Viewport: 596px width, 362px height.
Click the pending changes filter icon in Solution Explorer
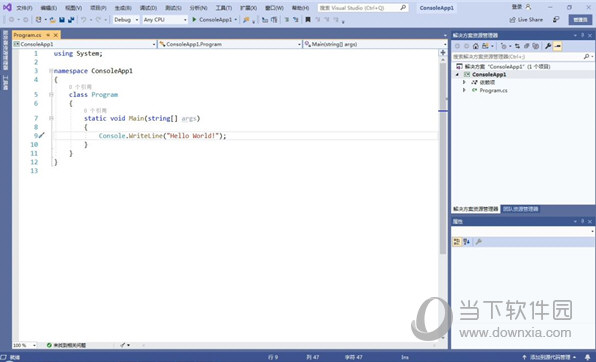(x=503, y=46)
